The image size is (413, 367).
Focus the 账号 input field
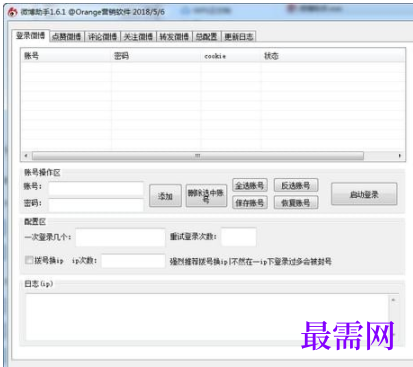[x=96, y=188]
